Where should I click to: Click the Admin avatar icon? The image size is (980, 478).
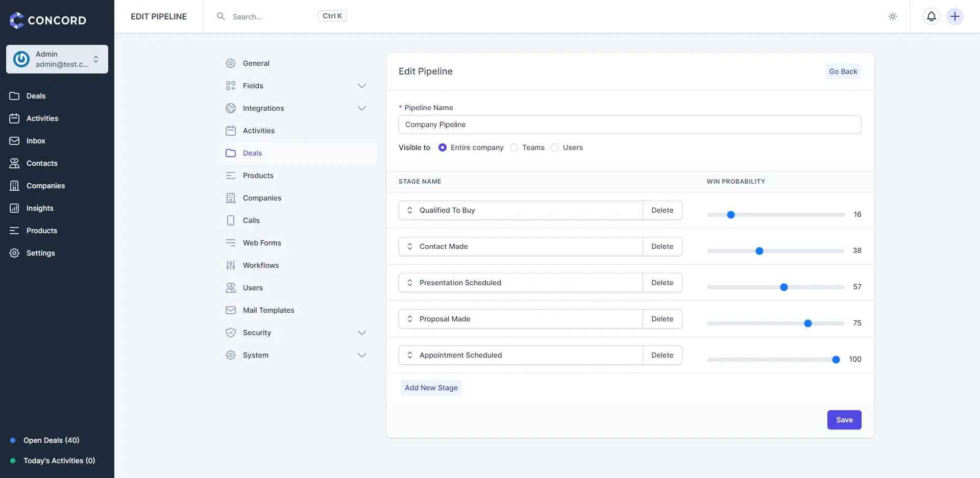pyautogui.click(x=21, y=59)
